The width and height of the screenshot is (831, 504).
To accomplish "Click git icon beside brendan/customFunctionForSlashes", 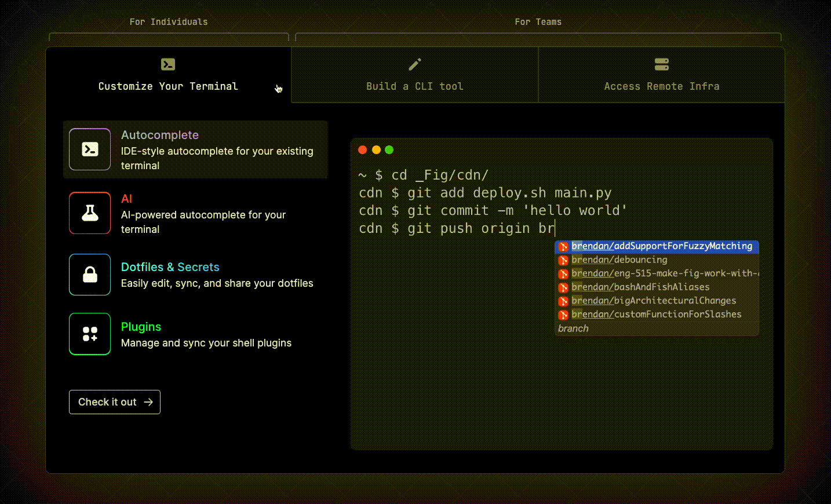I will click(x=563, y=315).
